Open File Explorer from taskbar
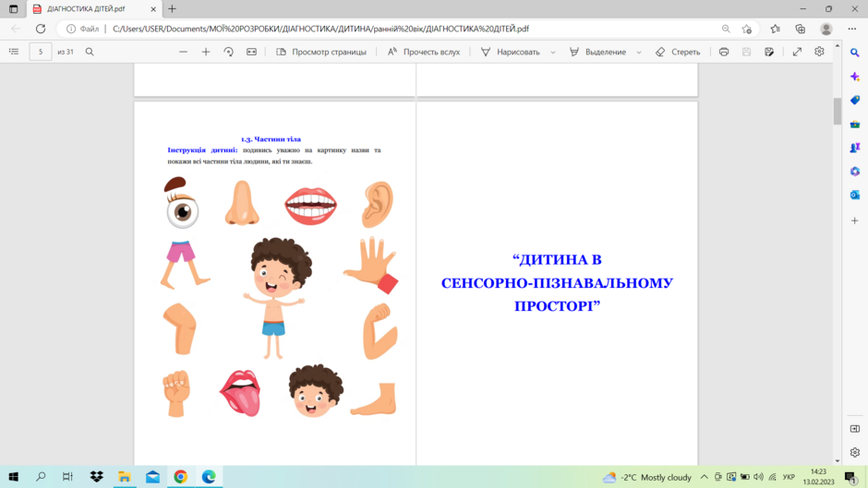This screenshot has width=868, height=488. (125, 476)
